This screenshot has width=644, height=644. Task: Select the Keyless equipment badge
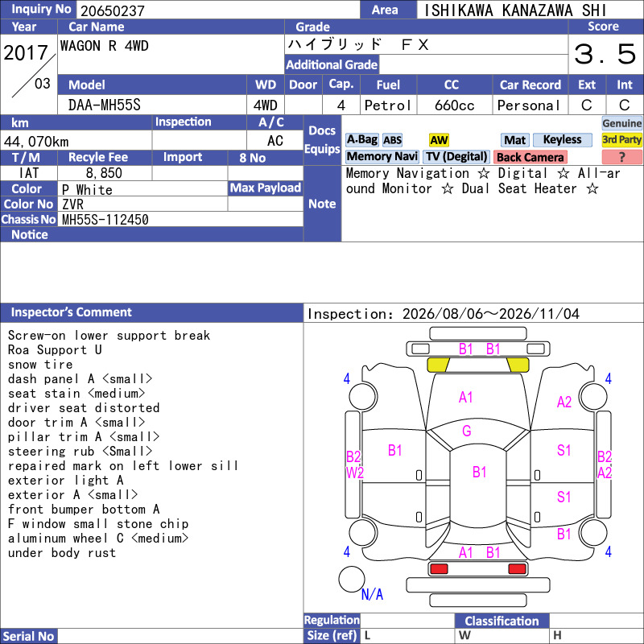coord(562,140)
